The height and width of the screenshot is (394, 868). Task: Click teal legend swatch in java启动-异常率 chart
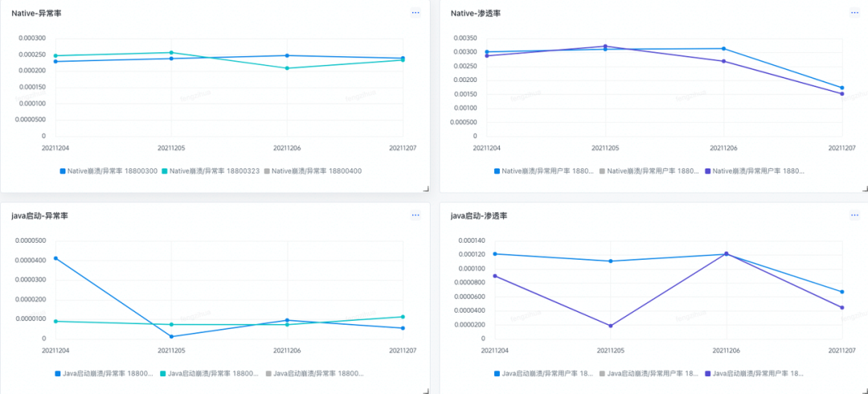[x=163, y=374]
